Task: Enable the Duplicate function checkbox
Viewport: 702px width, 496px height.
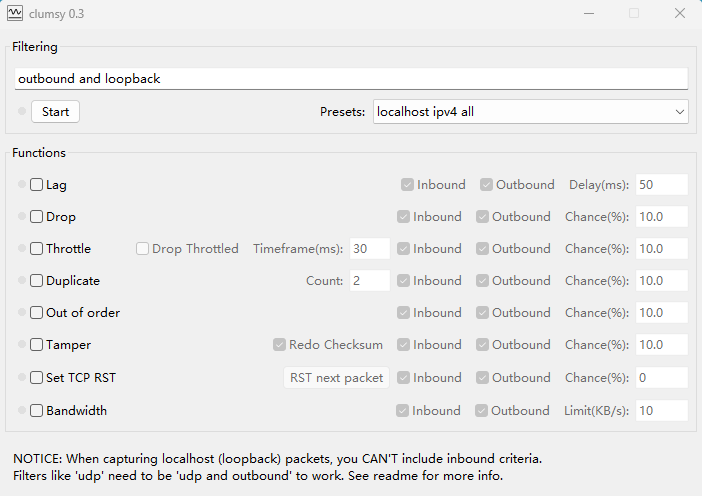Action: (36, 281)
